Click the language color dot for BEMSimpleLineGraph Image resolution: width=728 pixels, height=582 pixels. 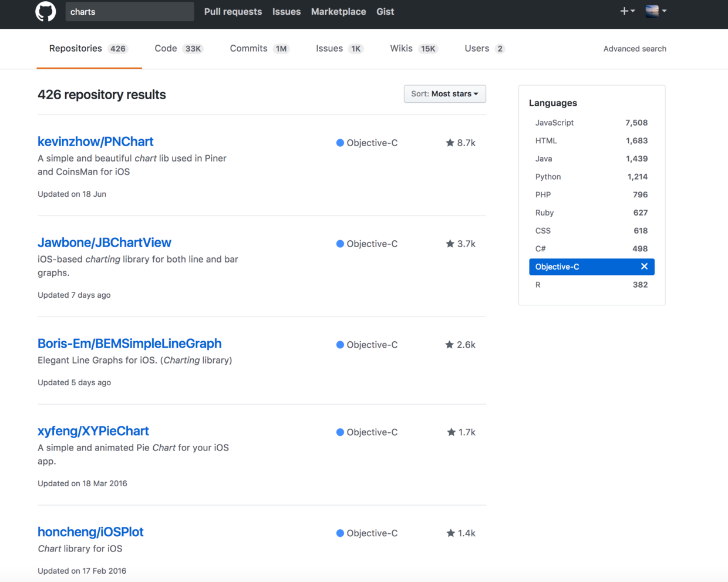pyautogui.click(x=340, y=345)
